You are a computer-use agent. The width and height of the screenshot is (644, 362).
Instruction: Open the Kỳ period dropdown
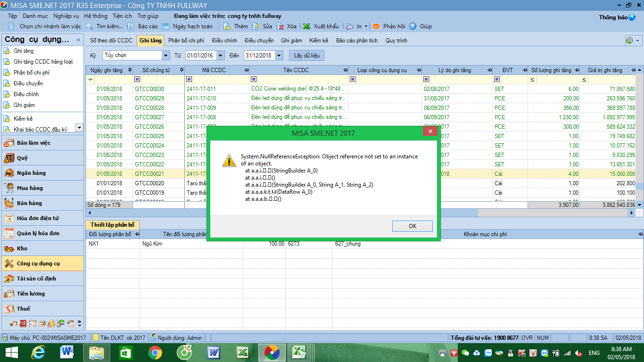[165, 56]
